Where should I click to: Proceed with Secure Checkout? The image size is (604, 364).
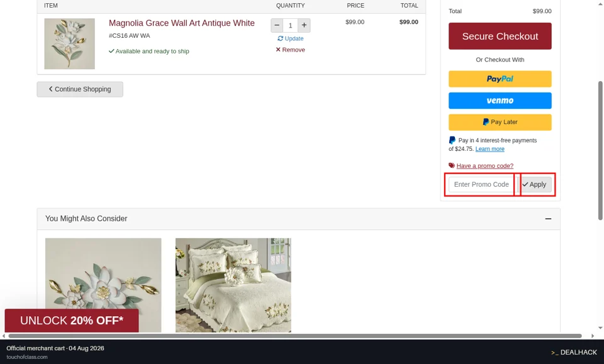click(500, 36)
